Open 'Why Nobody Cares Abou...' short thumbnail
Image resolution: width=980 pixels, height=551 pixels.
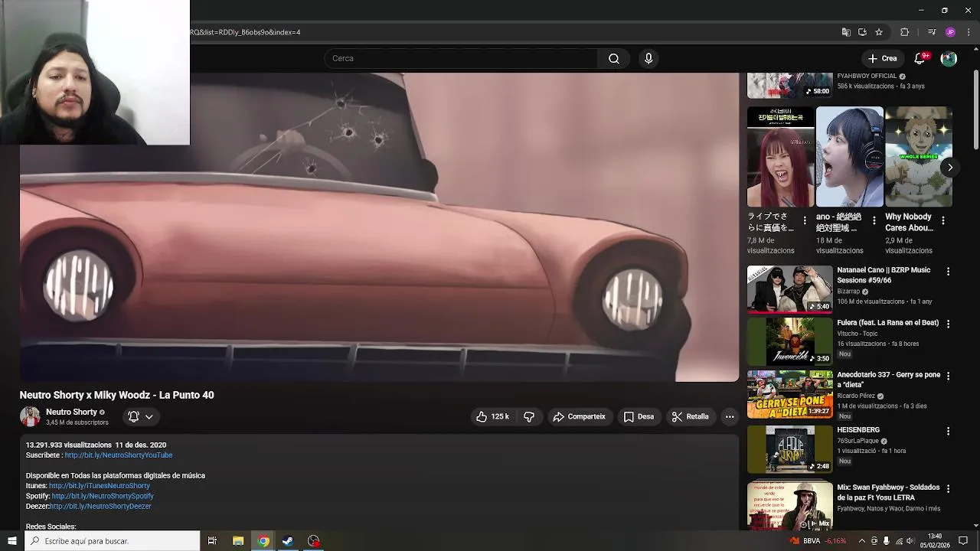click(x=918, y=157)
